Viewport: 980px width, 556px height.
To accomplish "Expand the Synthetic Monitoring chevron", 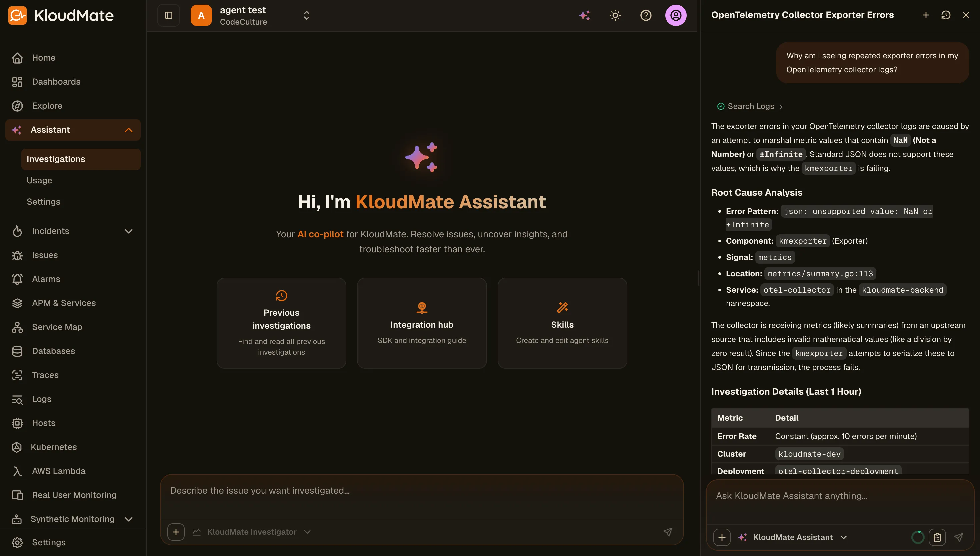I will pyautogui.click(x=129, y=519).
